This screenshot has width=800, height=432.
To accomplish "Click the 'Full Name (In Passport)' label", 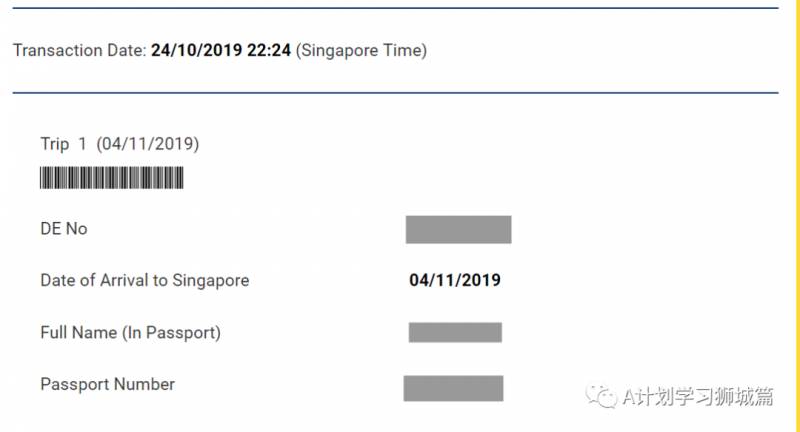I will point(130,332).
